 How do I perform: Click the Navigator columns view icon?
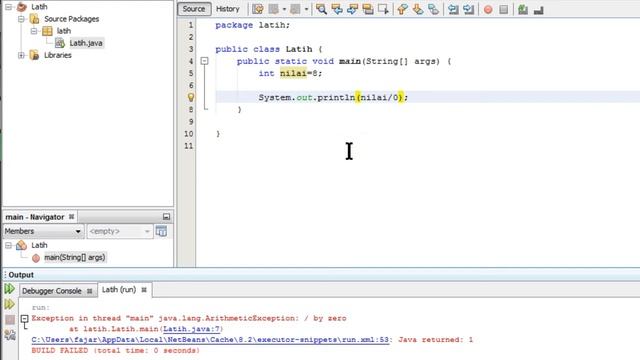click(162, 231)
